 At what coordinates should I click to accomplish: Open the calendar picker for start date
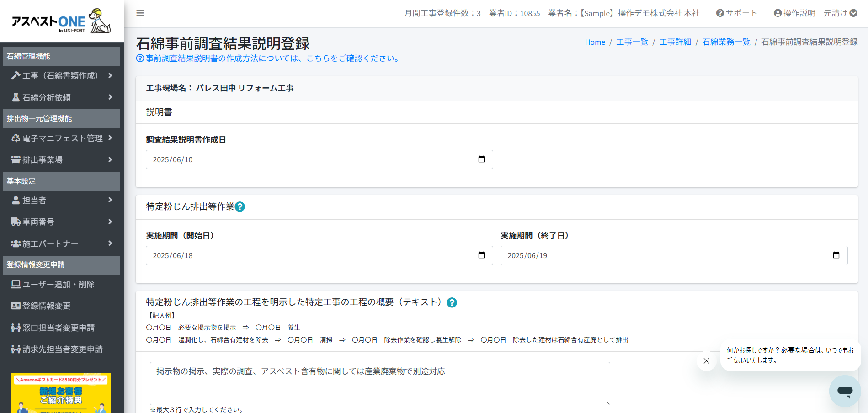coord(481,255)
